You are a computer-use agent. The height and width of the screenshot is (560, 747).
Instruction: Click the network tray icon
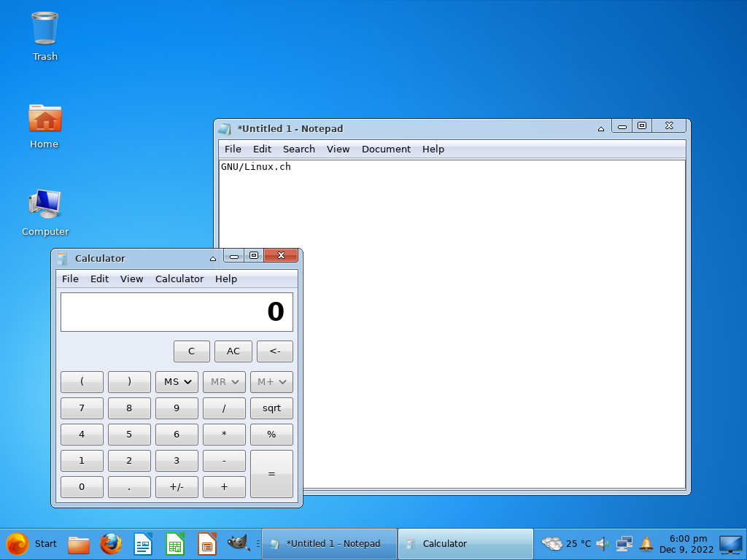click(624, 543)
